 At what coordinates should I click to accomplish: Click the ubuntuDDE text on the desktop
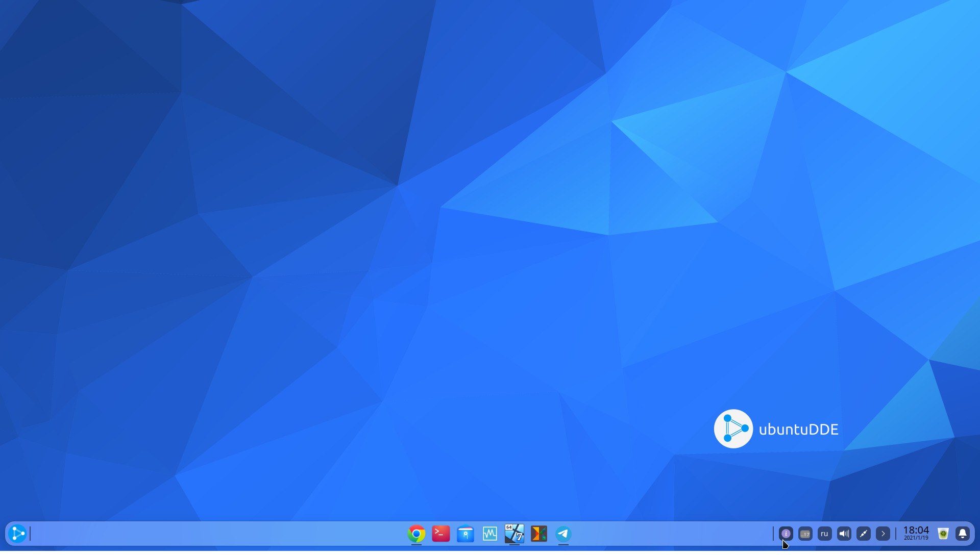(x=798, y=430)
